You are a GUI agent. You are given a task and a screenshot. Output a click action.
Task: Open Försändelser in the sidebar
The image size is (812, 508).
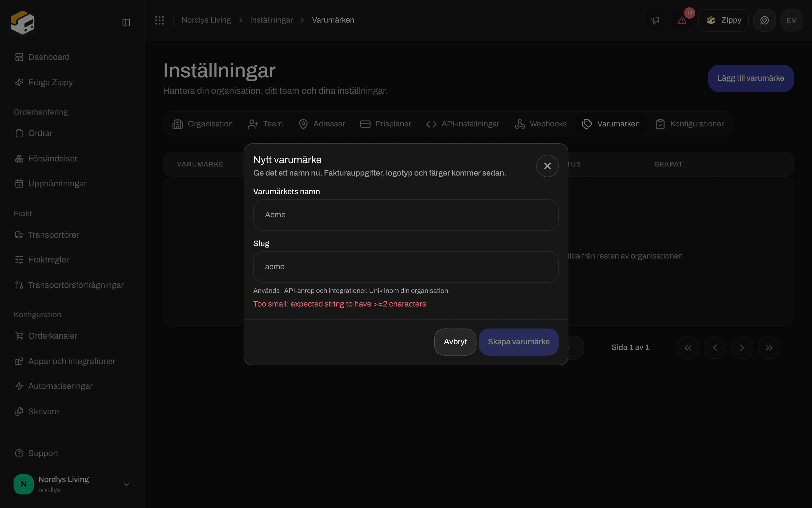pyautogui.click(x=46, y=159)
